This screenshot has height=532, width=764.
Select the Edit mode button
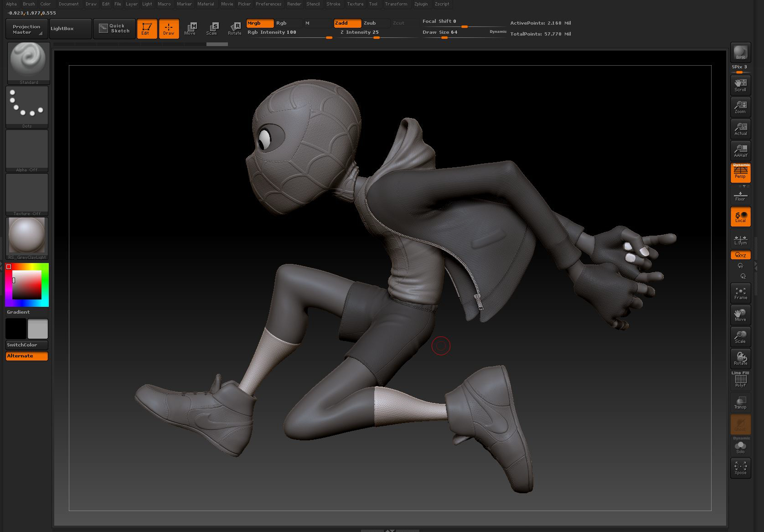tap(147, 29)
